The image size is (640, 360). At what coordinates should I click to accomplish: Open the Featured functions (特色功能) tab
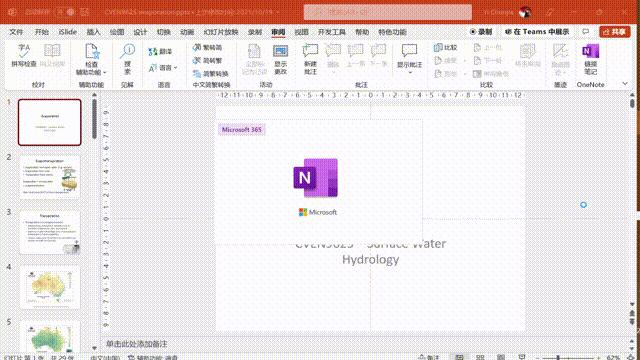[x=392, y=32]
